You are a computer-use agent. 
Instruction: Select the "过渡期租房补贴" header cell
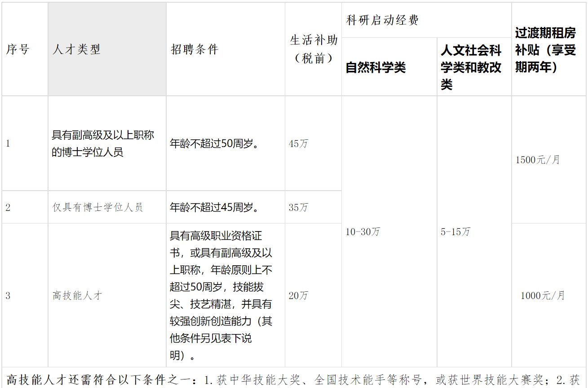coord(545,50)
